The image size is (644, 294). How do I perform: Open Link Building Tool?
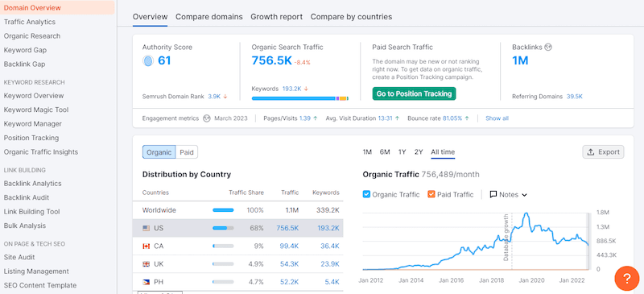(x=31, y=211)
